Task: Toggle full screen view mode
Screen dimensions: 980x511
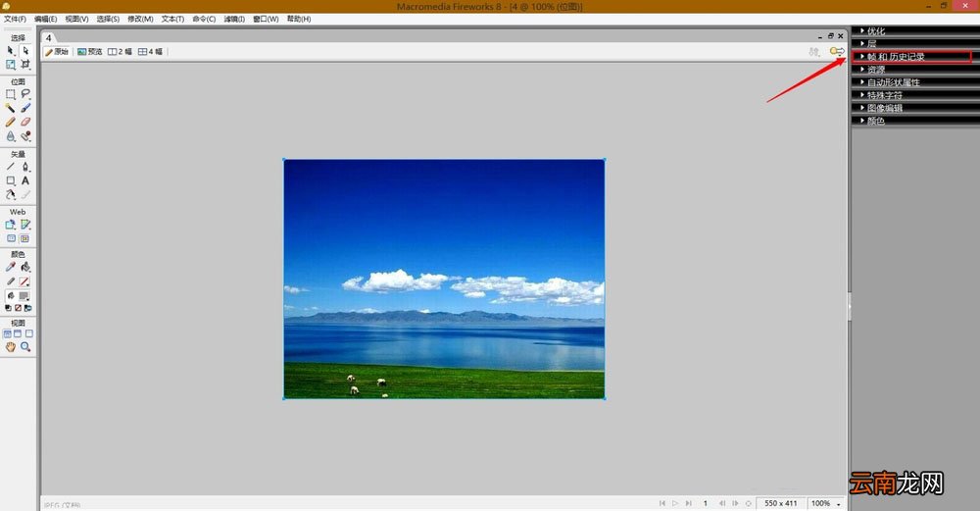Action: click(28, 334)
